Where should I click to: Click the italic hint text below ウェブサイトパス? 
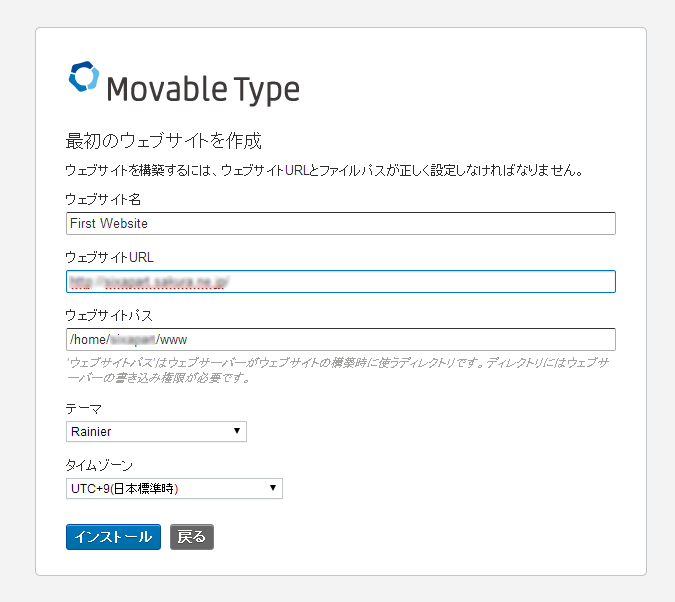(x=340, y=370)
